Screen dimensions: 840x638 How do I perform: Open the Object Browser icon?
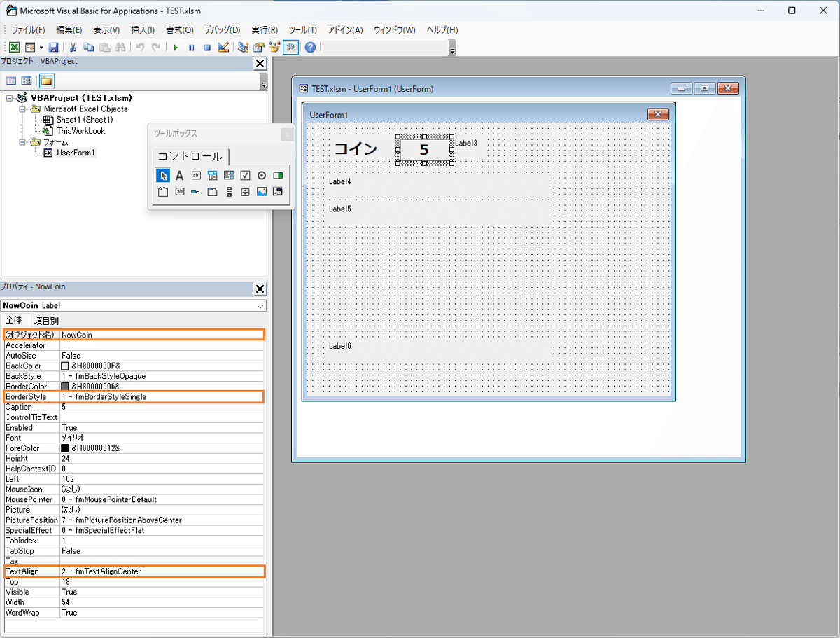pyautogui.click(x=274, y=48)
